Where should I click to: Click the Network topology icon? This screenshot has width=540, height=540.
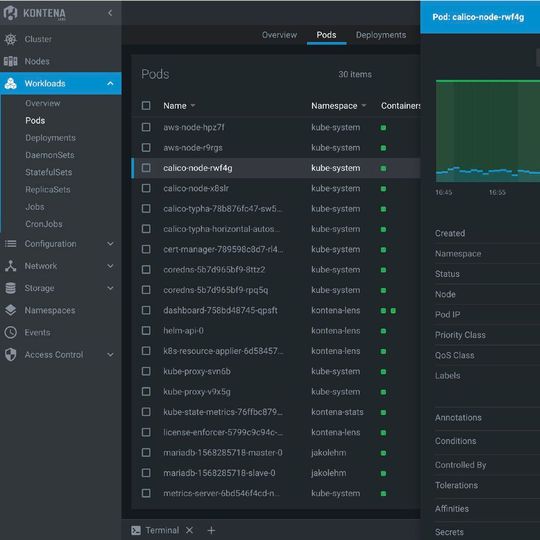pyautogui.click(x=10, y=266)
